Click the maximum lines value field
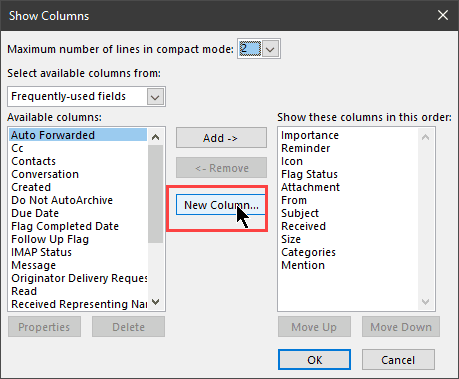 [x=250, y=49]
